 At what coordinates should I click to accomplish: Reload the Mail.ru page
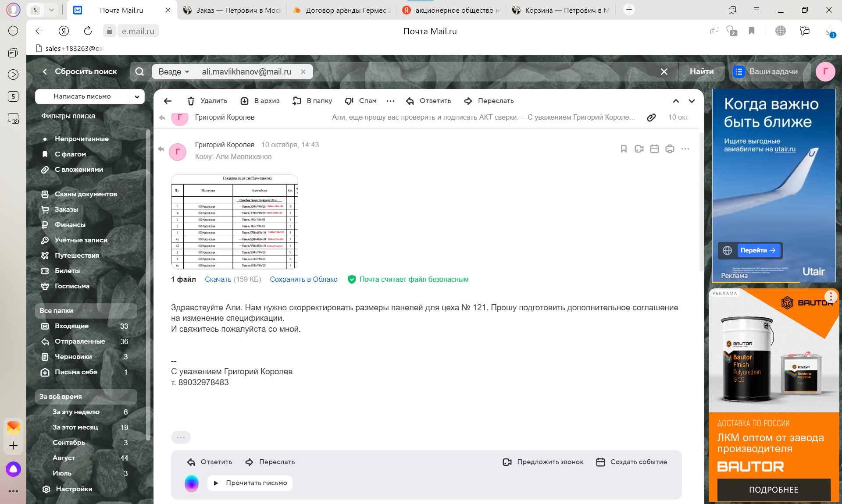coord(88,31)
